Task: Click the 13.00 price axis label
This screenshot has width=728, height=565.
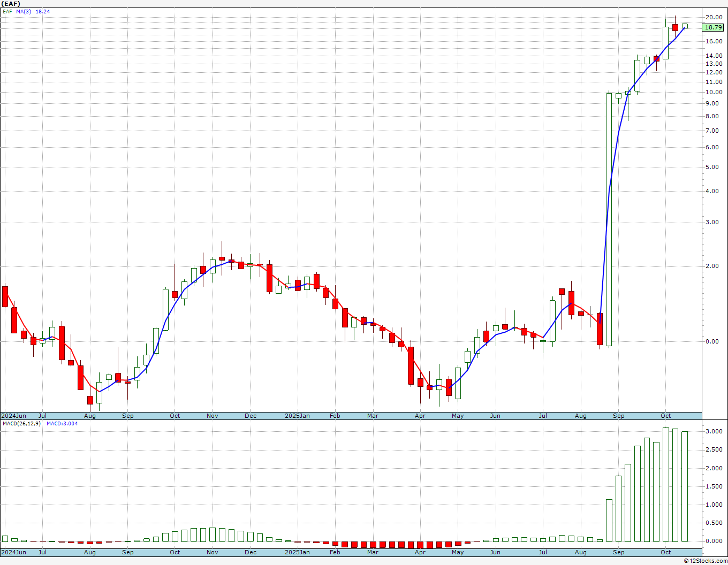Action: click(714, 64)
